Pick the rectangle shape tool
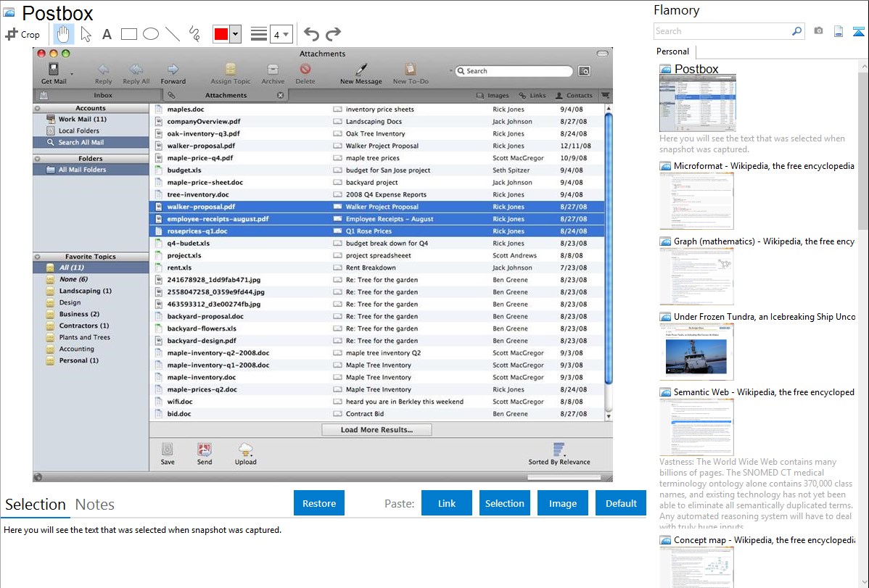 (128, 34)
